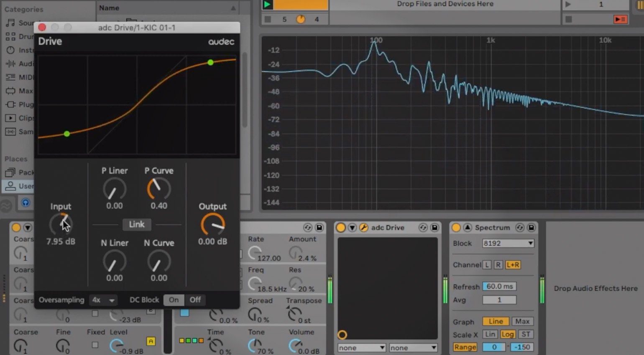Click browser preview headphone icon

pyautogui.click(x=26, y=203)
